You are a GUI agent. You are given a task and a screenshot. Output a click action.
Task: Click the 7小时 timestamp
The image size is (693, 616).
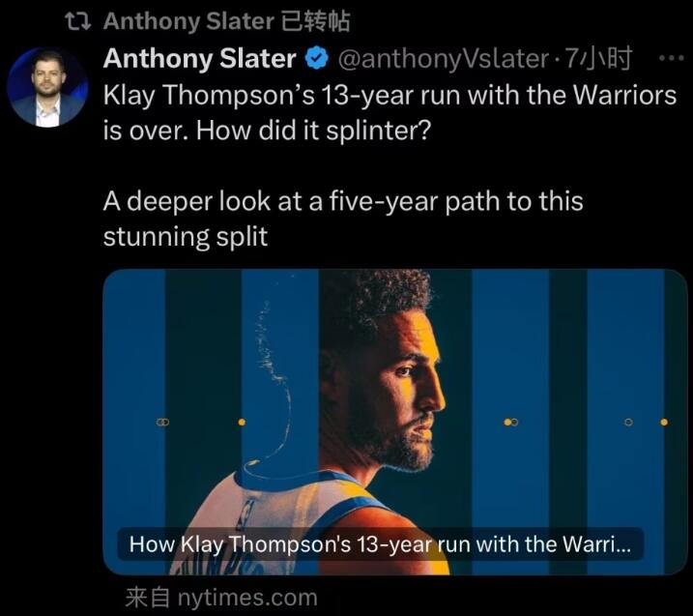point(598,59)
